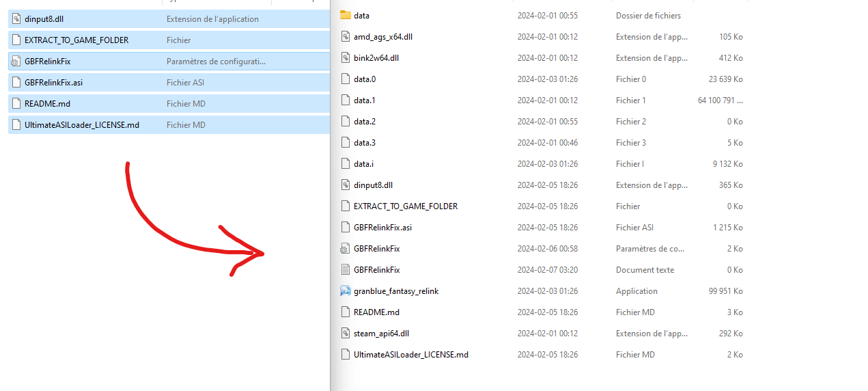Click gear icon of 2 Ko GBFRelinkFix settings file
Image resolution: width=868 pixels, height=391 pixels.
345,248
